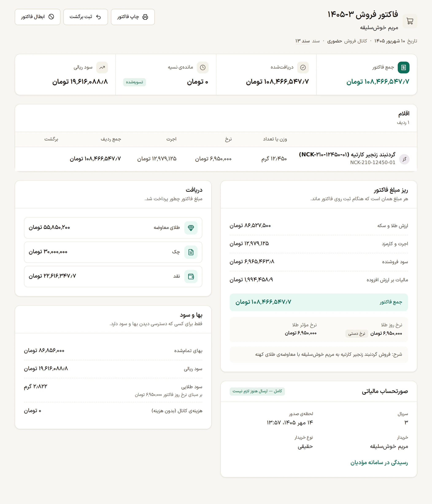
Task: Click the دریافت‌شده check circle icon
Action: click(x=303, y=67)
